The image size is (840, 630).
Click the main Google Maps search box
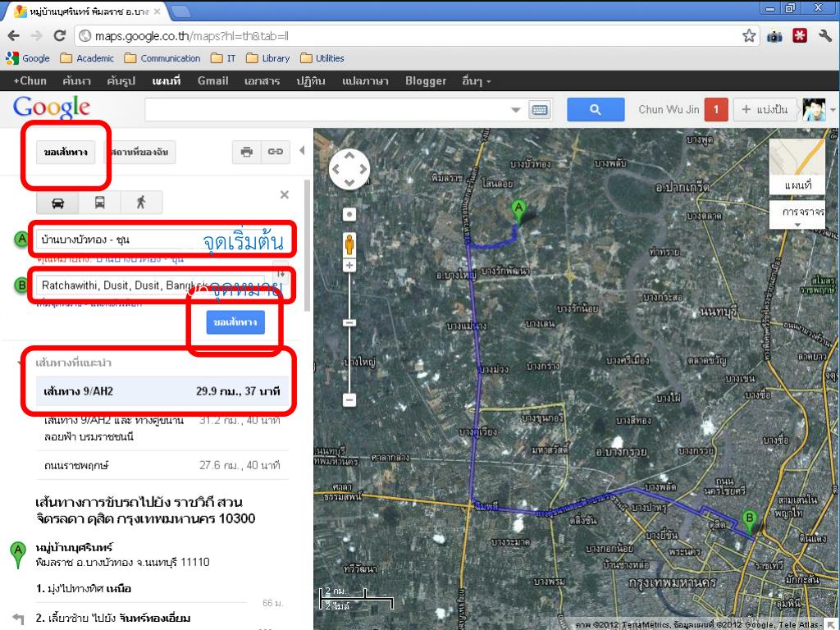tap(336, 110)
